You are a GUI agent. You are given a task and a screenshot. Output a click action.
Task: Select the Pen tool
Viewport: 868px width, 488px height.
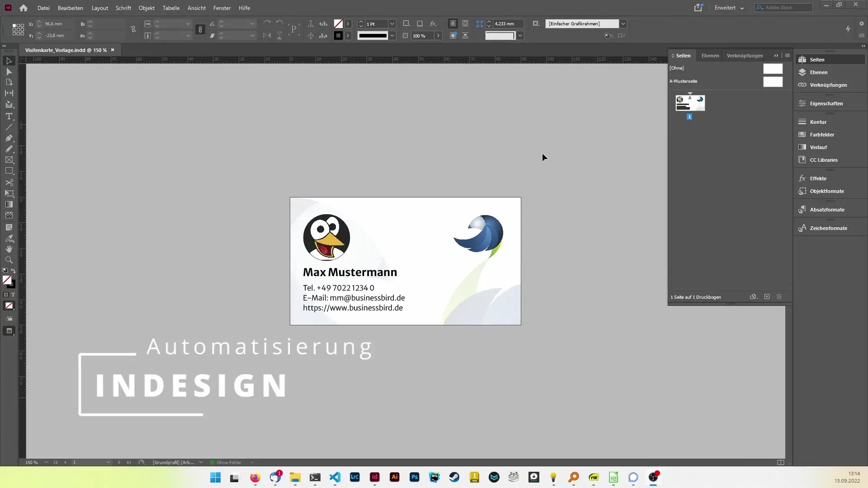tap(9, 138)
